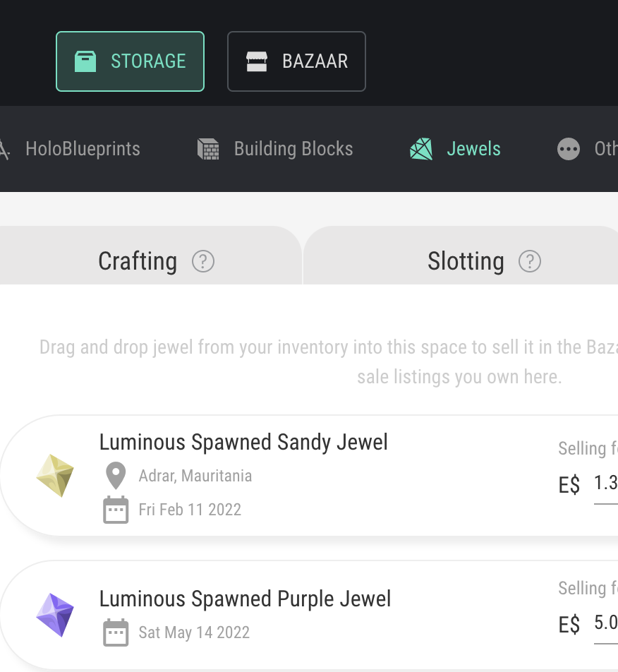This screenshot has height=672, width=618.
Task: Click the Bazaar shop icon
Action: (x=256, y=61)
